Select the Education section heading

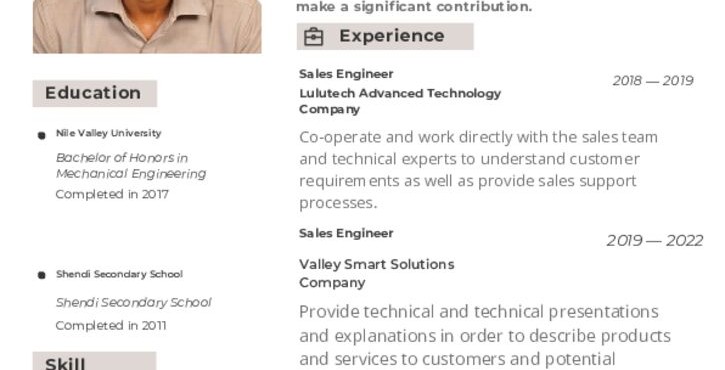point(95,93)
